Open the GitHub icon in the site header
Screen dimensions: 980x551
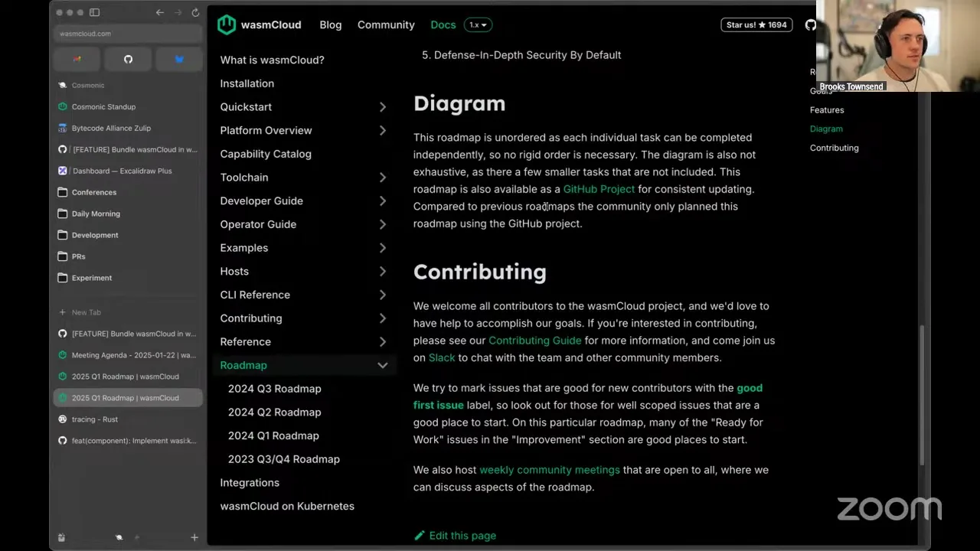coord(810,25)
